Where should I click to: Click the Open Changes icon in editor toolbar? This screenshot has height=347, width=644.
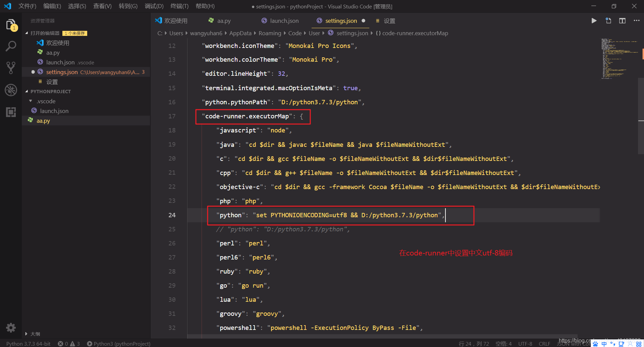tap(608, 21)
